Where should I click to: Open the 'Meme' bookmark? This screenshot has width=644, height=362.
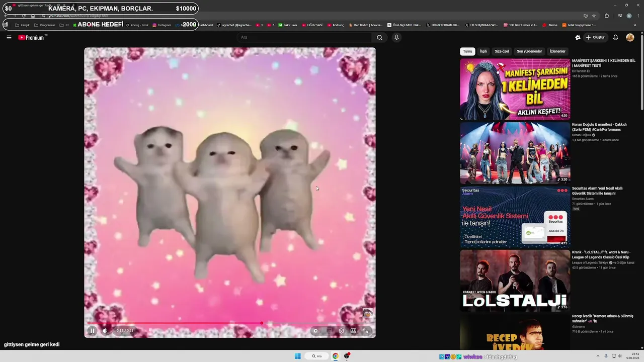(x=550, y=25)
